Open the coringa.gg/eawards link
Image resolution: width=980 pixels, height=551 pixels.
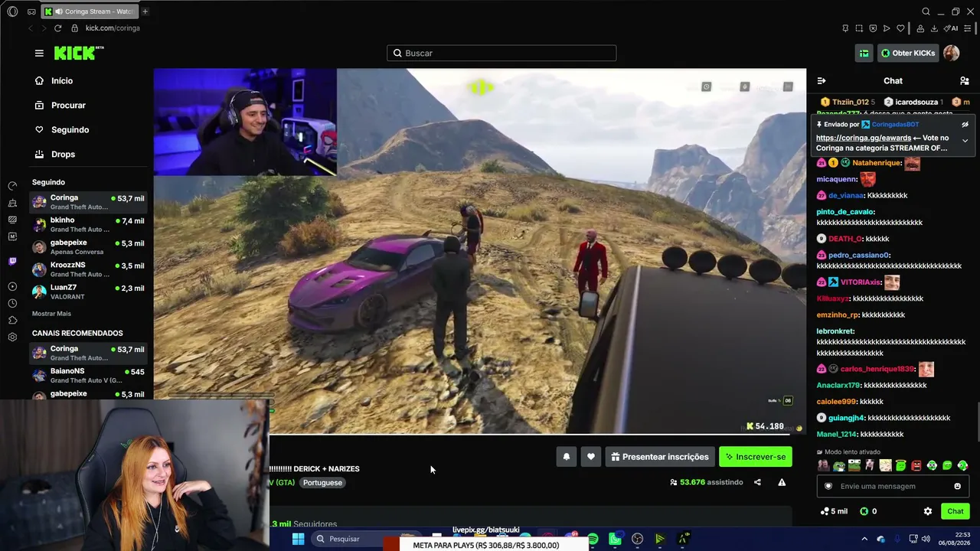pos(864,138)
